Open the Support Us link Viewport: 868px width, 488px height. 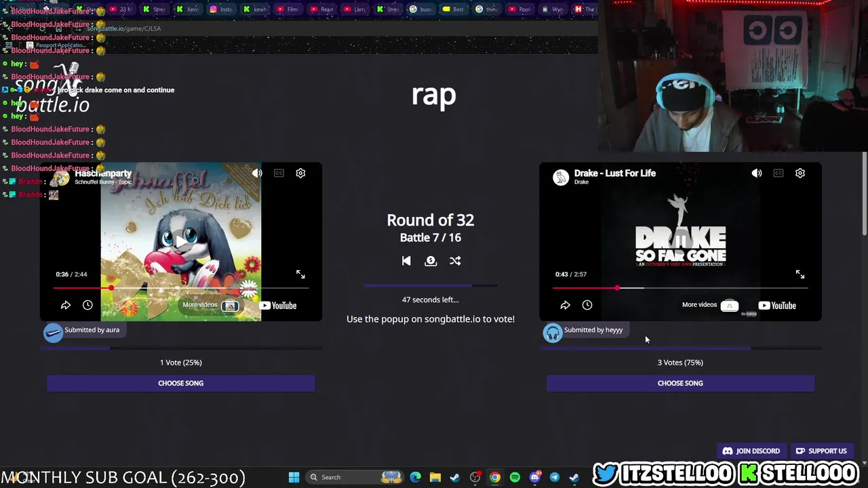coord(821,451)
